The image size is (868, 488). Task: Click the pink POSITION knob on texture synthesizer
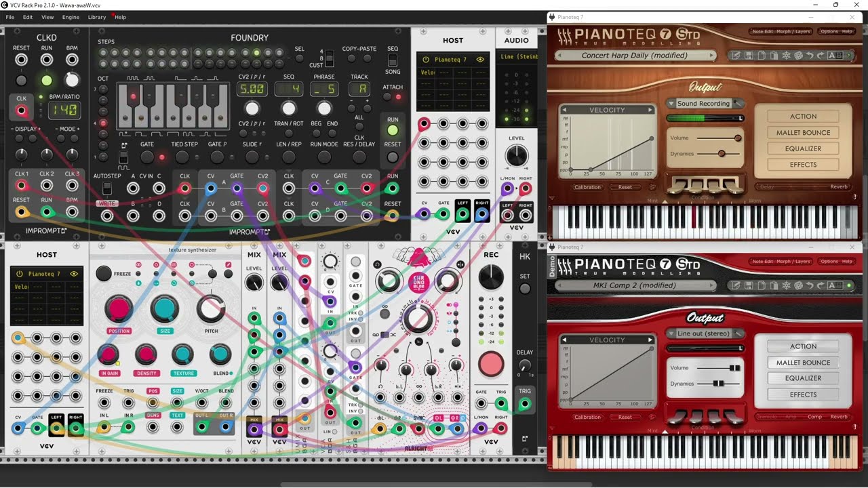tap(119, 309)
